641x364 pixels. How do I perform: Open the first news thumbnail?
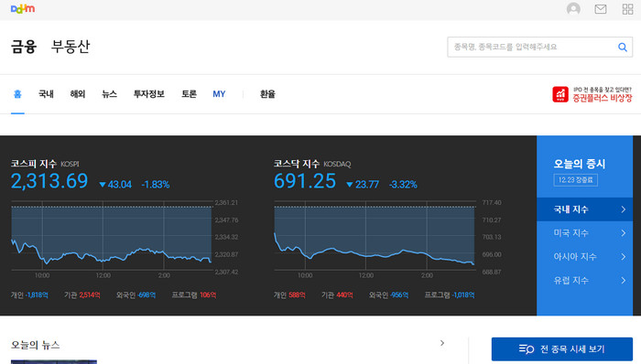[54, 362]
